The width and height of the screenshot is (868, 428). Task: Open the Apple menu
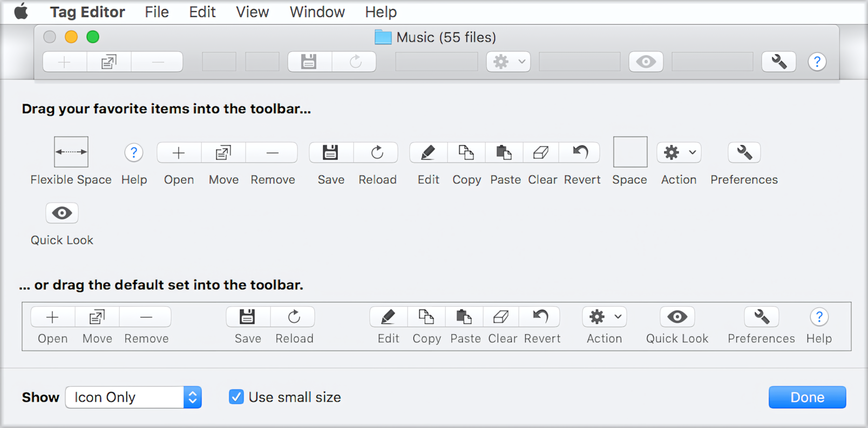pyautogui.click(x=21, y=11)
